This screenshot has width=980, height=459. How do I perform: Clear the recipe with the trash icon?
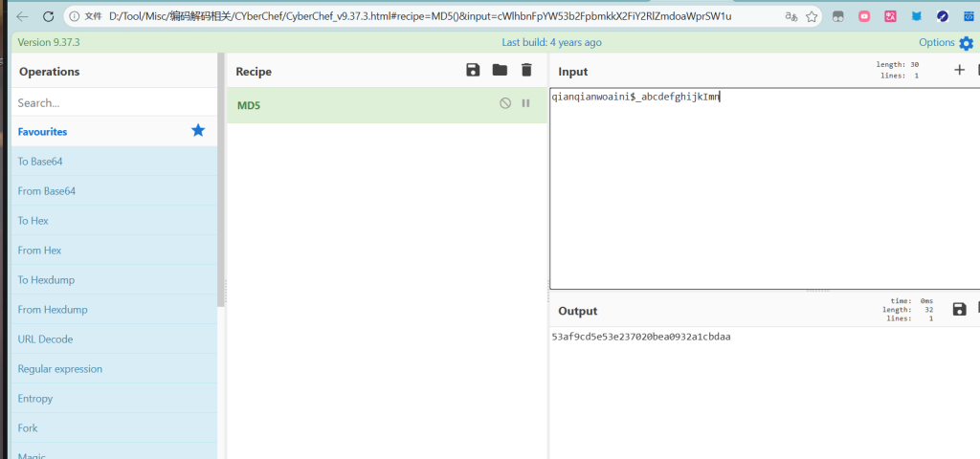tap(526, 71)
